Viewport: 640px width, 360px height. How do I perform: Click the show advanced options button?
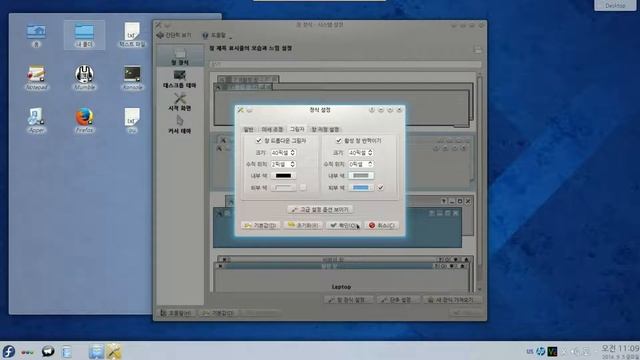point(320,209)
